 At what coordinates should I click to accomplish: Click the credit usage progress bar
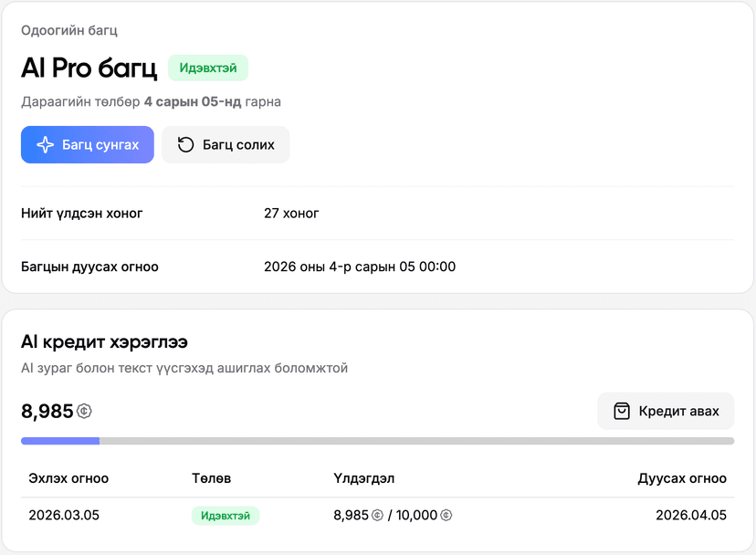click(377, 441)
